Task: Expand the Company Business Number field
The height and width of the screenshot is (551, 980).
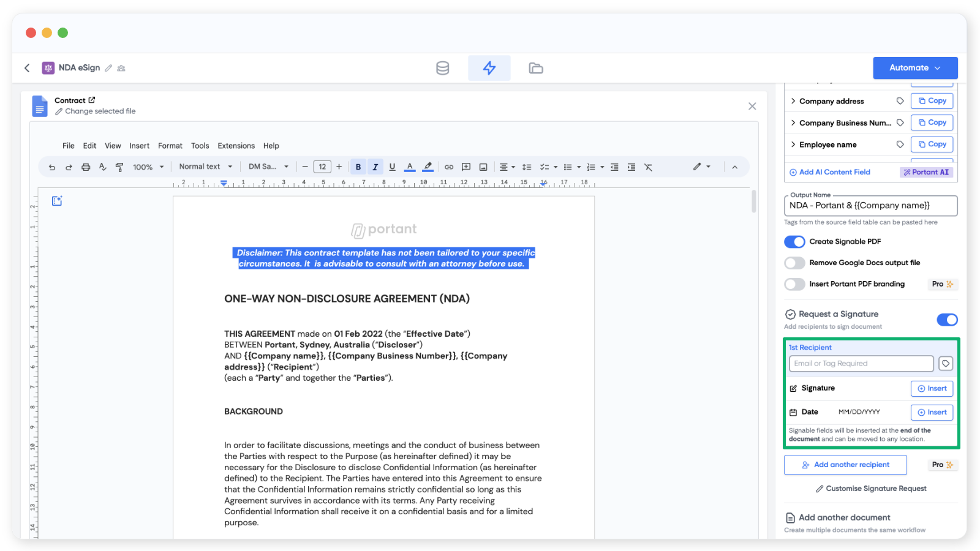Action: click(793, 122)
